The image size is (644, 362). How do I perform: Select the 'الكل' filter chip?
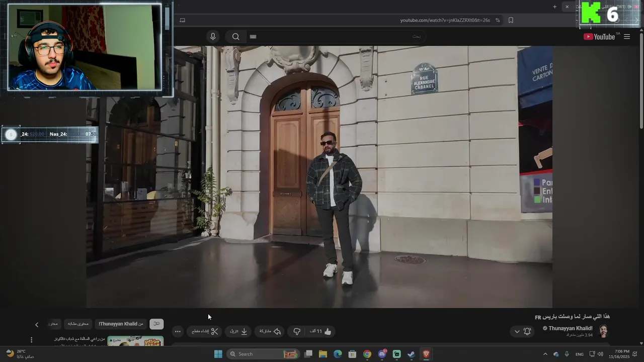(x=156, y=324)
